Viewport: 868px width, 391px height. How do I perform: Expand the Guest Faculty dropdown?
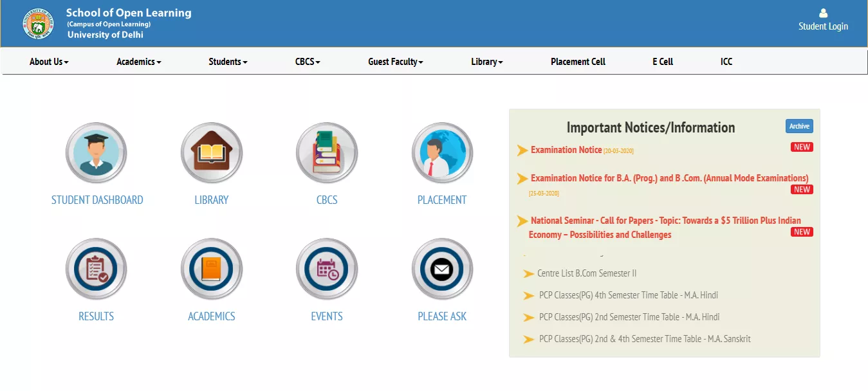tap(395, 62)
